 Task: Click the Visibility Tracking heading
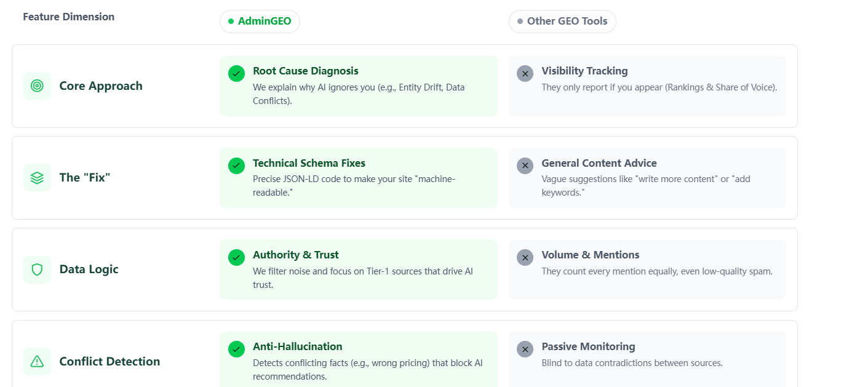tap(584, 71)
